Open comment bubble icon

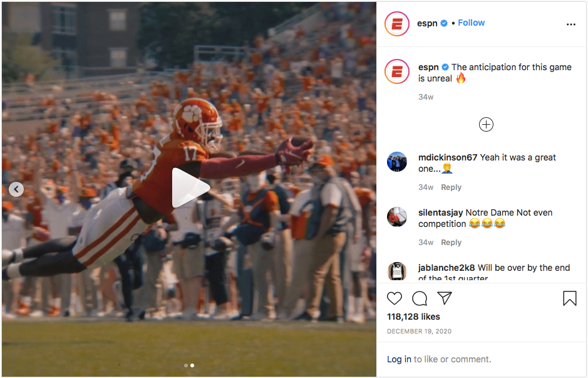[x=420, y=298]
